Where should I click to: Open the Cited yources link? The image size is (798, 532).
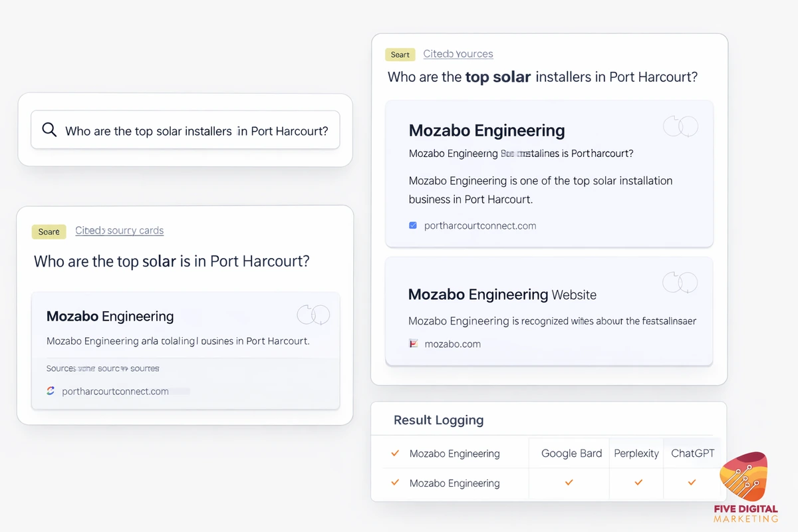tap(458, 54)
